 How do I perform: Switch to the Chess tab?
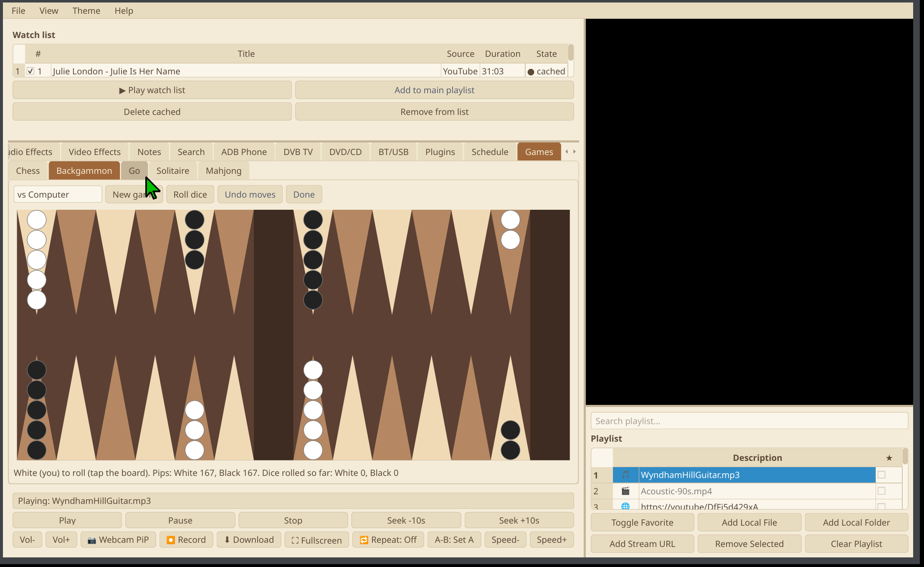(x=28, y=170)
